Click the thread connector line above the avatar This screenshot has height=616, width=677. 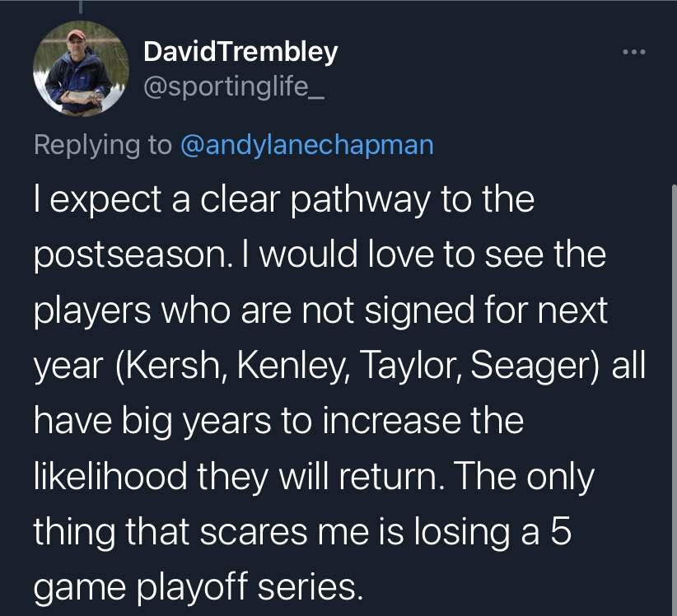pyautogui.click(x=81, y=7)
